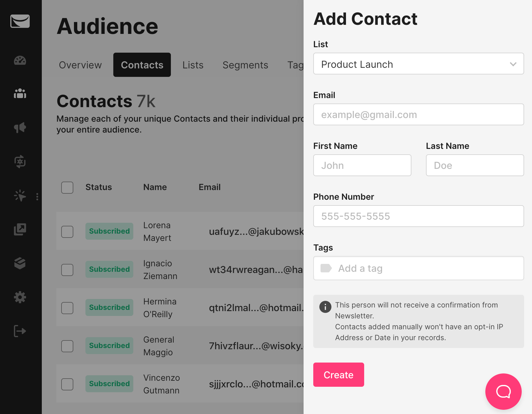Screen dimensions: 532x414
Task: Click the logout icon in sidebar
Action: pyautogui.click(x=20, y=331)
